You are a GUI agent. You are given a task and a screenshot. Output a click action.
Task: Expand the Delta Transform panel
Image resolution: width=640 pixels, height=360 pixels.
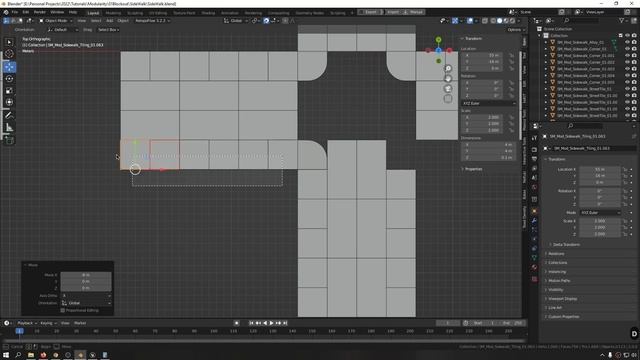[566, 244]
